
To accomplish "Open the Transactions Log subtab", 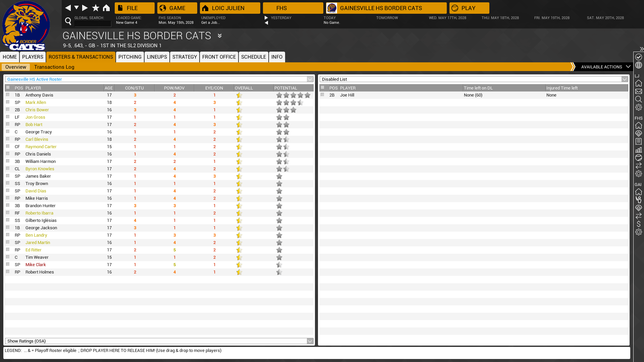I will tap(54, 67).
